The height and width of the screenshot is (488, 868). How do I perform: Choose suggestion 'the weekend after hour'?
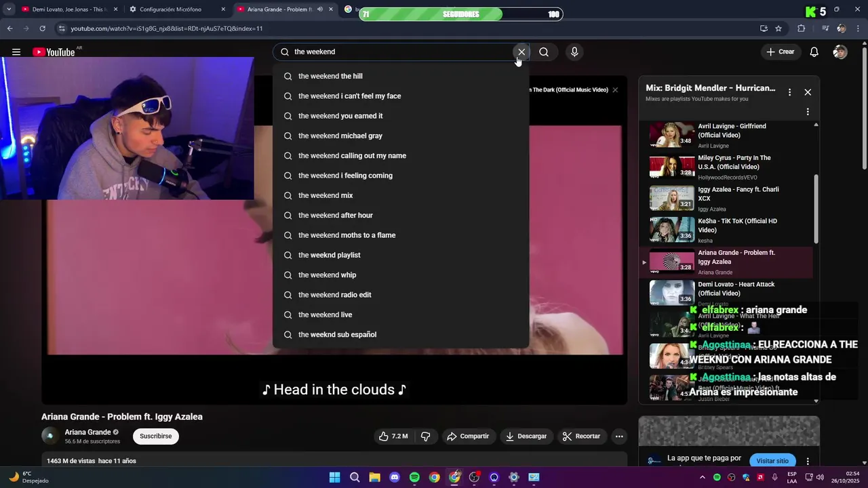point(401,216)
